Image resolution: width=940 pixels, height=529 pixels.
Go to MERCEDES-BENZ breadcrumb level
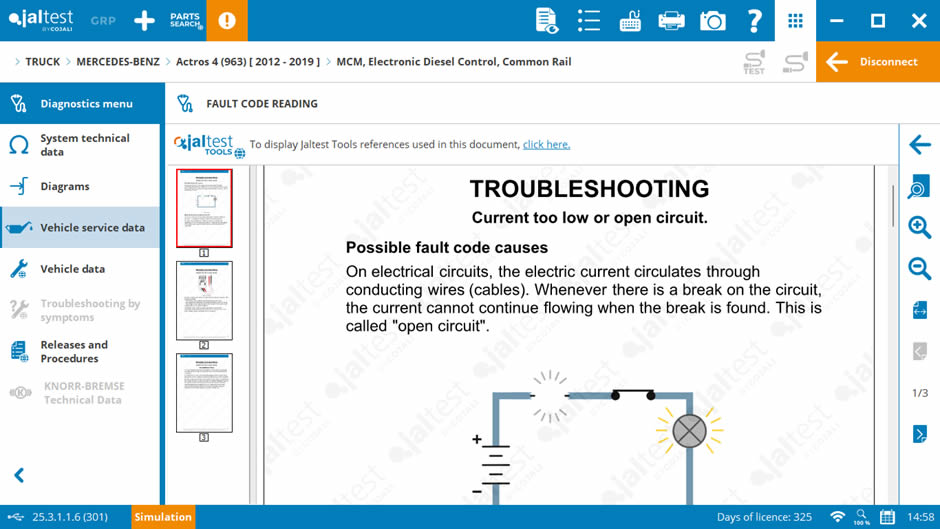[x=118, y=62]
